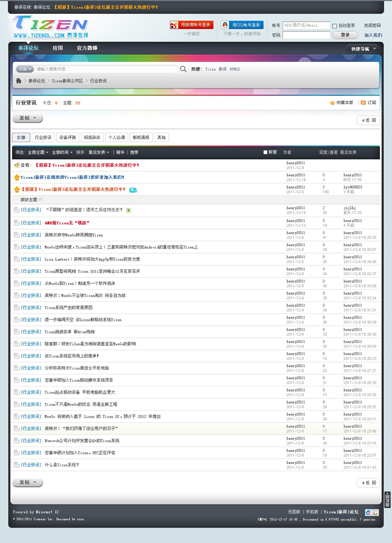Open the 无图版 footer link
This screenshot has height=543, width=392.
coord(294,512)
